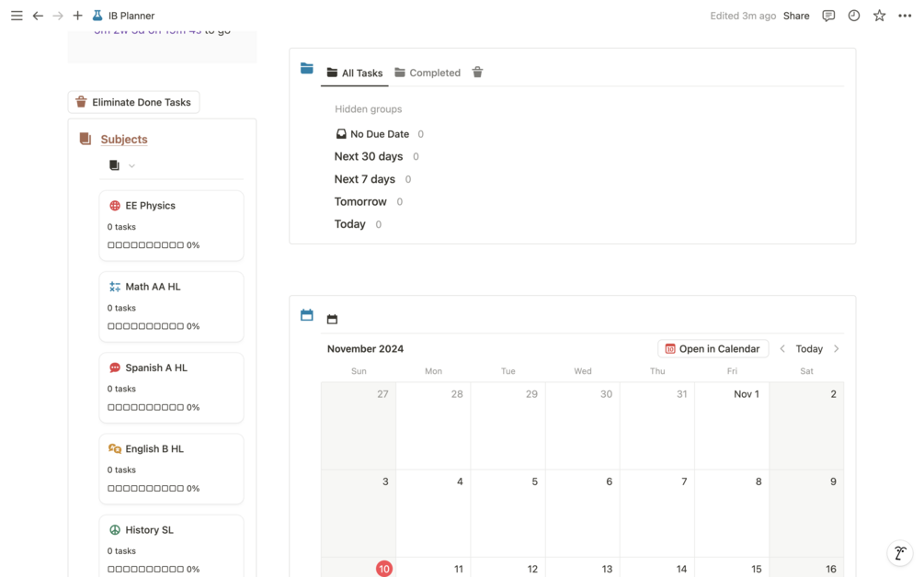Open the chevron dropdown below Subjects
This screenshot has width=924, height=577.
pyautogui.click(x=131, y=165)
